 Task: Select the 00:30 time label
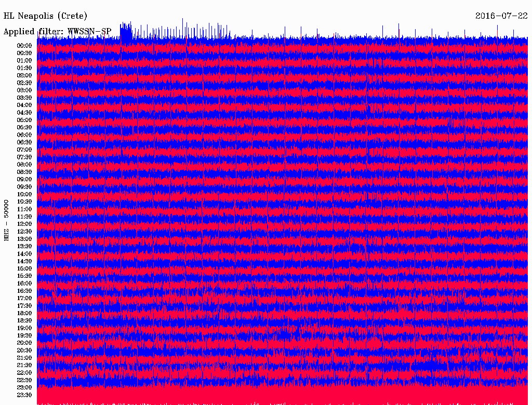point(24,53)
